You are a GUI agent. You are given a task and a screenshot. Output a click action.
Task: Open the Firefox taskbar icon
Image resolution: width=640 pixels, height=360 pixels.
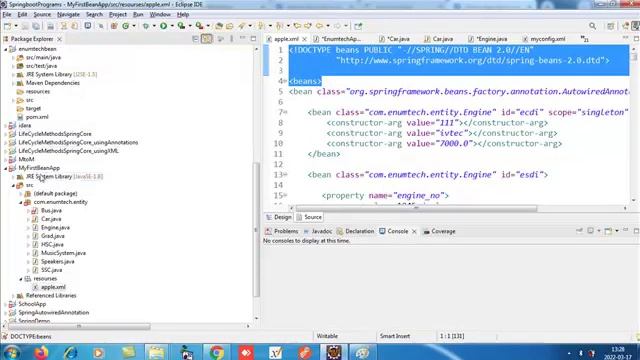[41, 352]
